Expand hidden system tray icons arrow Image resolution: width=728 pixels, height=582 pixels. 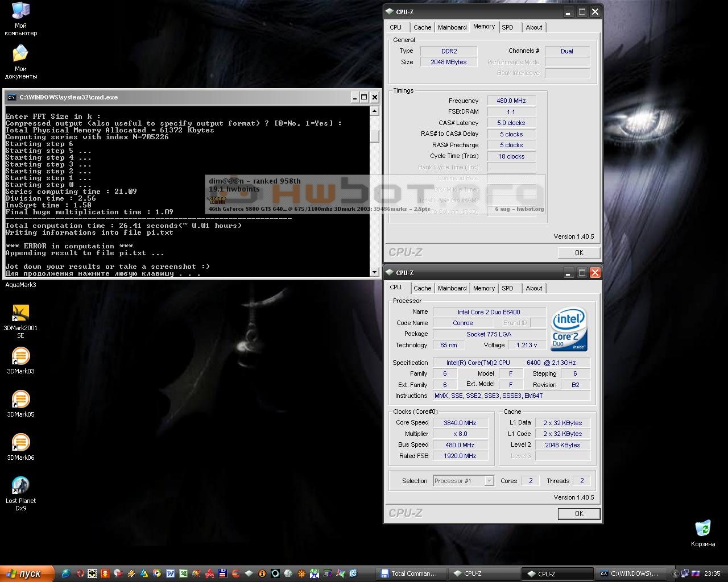[675, 573]
